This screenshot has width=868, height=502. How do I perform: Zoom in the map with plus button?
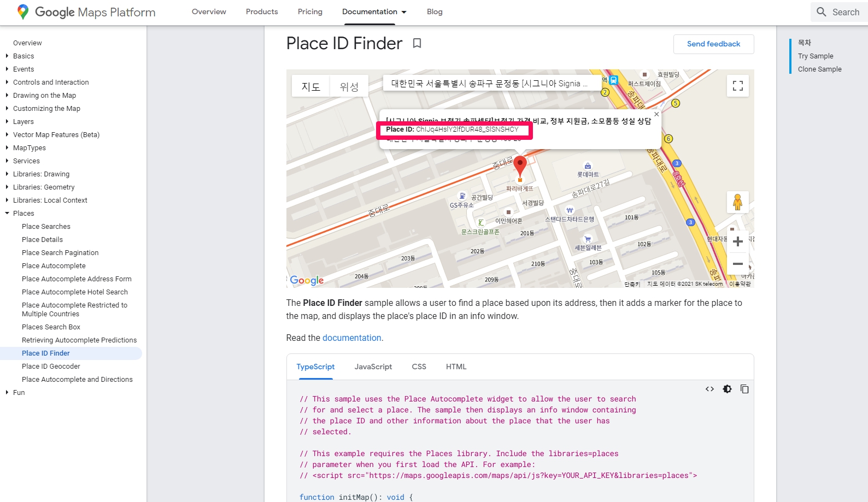[737, 241]
